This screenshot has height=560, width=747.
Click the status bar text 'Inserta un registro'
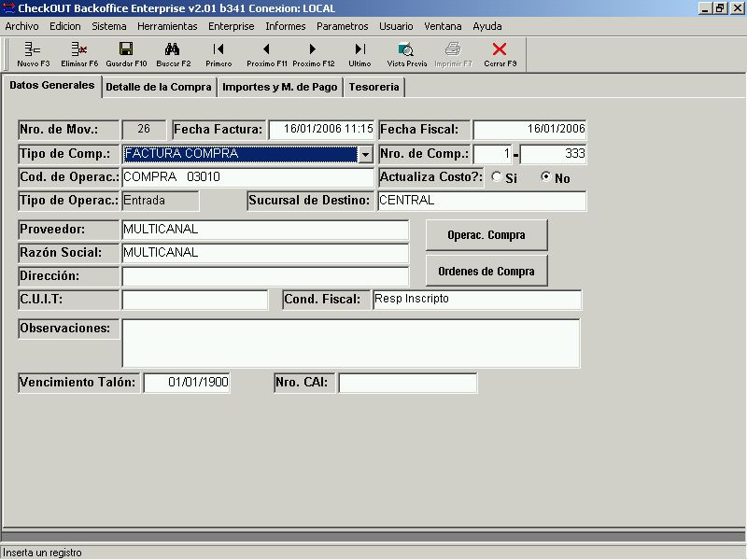[42, 553]
